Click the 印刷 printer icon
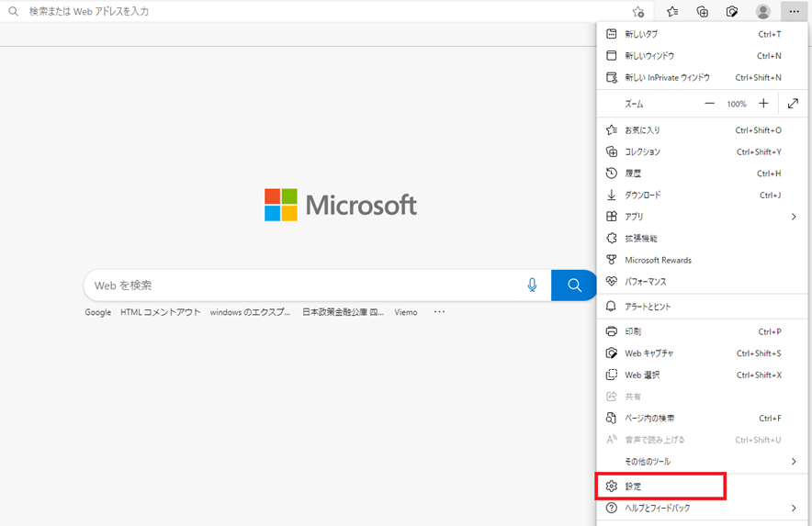 (612, 331)
